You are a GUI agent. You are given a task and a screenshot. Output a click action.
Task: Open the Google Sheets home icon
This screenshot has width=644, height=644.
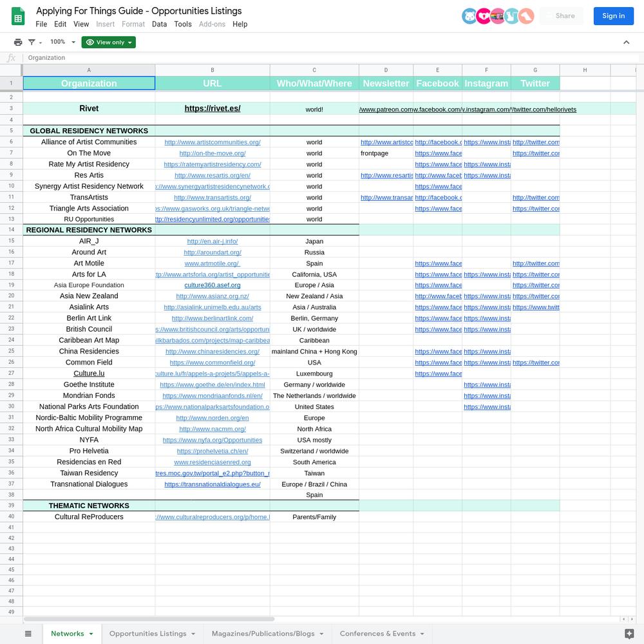click(x=17, y=17)
